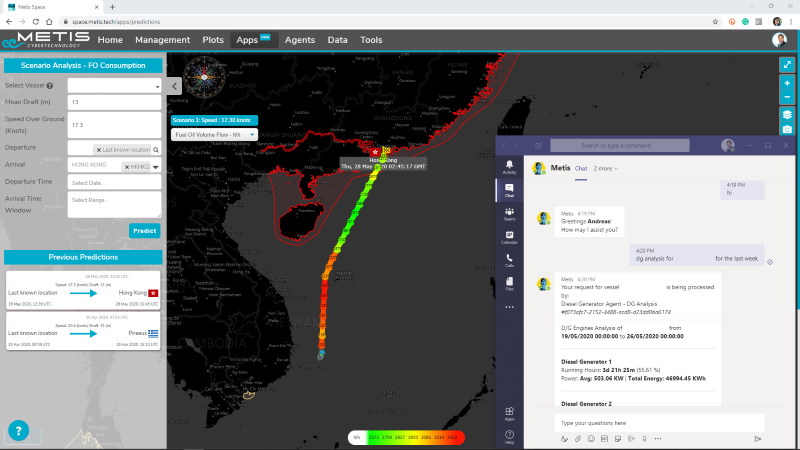
Task: Zoom out the map with minus button
Action: 787,97
